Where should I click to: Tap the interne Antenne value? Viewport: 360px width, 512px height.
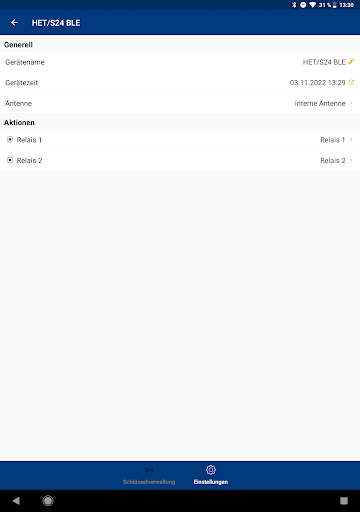[x=320, y=103]
